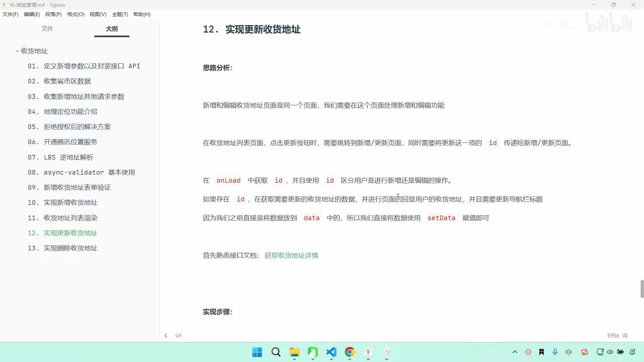644x362 pixels.
Task: Click the document vertical scrollbar thumb
Action: click(x=641, y=289)
